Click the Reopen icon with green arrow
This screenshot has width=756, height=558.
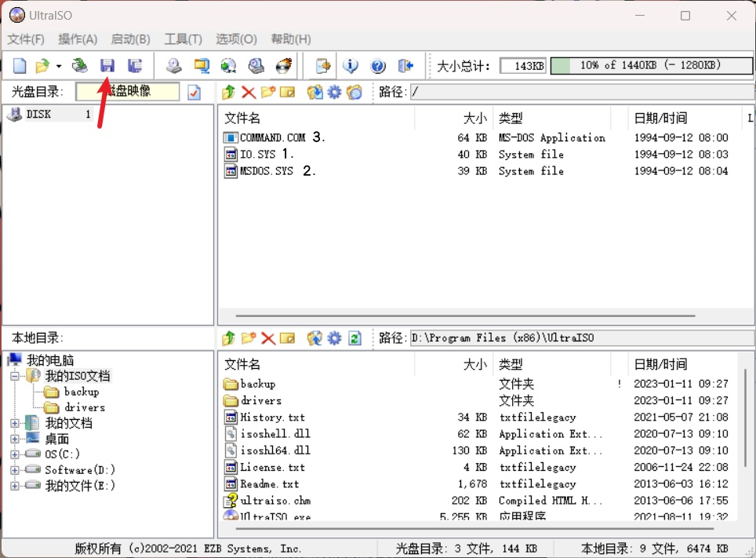tap(79, 66)
